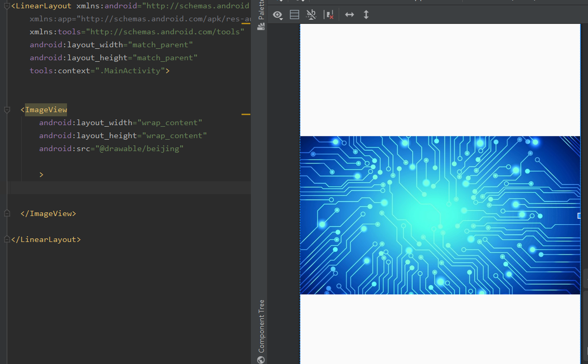This screenshot has height=364, width=588.
Task: Click the expand vertically double-arrow icon
Action: click(366, 15)
